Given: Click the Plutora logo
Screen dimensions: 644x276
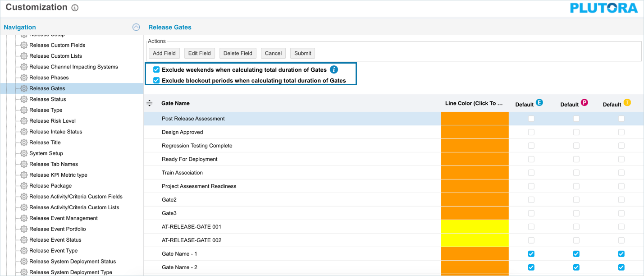Looking at the screenshot, I should (x=604, y=8).
